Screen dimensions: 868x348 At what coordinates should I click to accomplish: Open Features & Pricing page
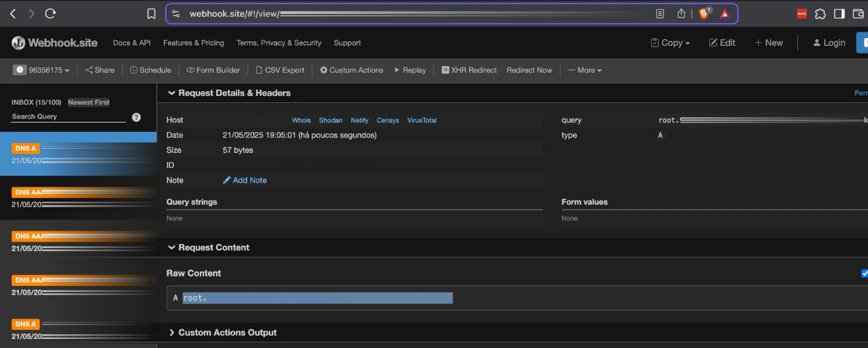(x=194, y=43)
